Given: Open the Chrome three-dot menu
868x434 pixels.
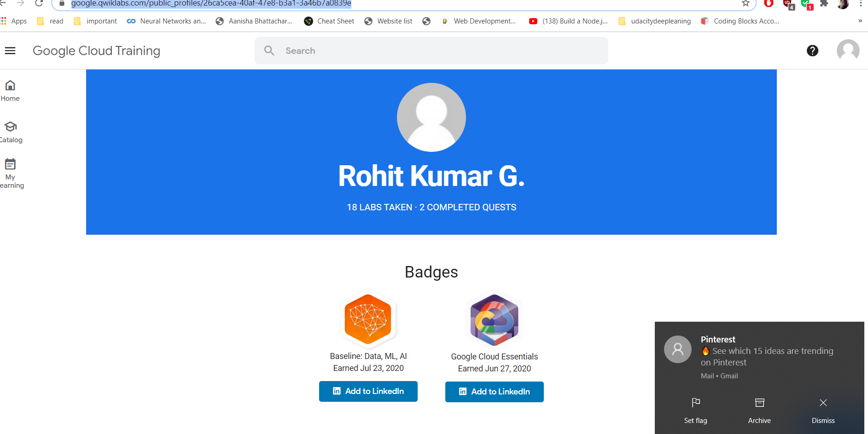Looking at the screenshot, I should click(861, 5).
